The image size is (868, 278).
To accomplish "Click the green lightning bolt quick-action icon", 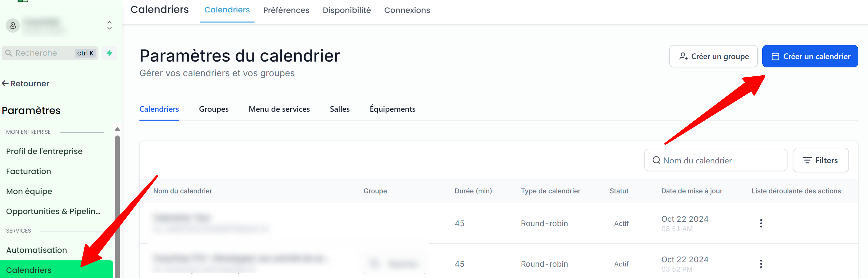I will 109,53.
